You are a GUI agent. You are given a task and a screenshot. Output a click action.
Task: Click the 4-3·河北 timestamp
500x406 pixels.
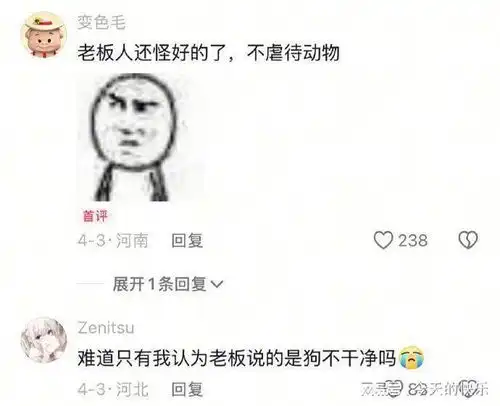point(113,389)
